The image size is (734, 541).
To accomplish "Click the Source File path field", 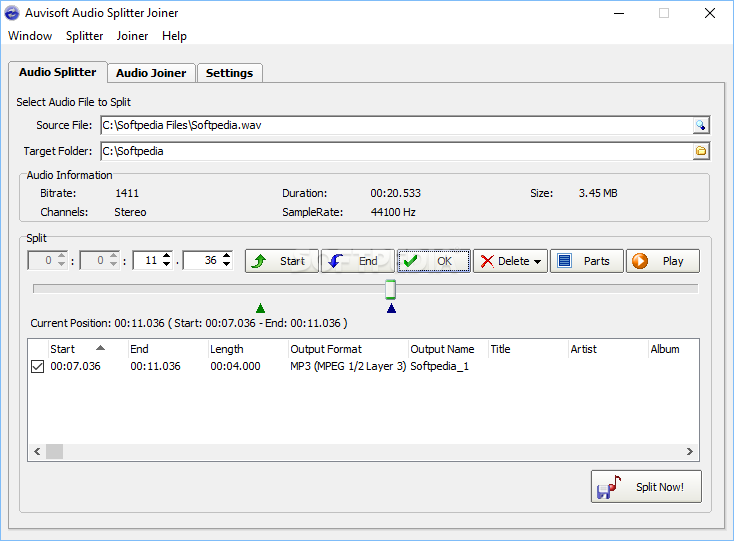I will (396, 125).
